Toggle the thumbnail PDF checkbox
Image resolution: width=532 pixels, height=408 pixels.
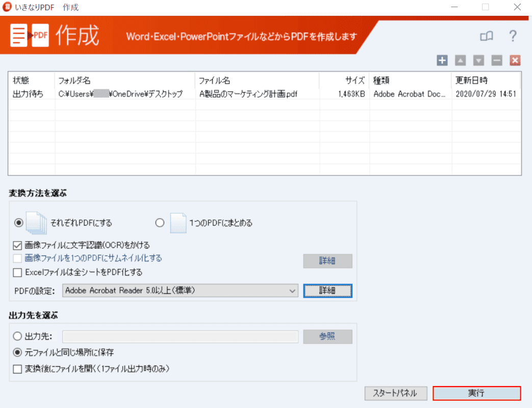pyautogui.click(x=17, y=259)
